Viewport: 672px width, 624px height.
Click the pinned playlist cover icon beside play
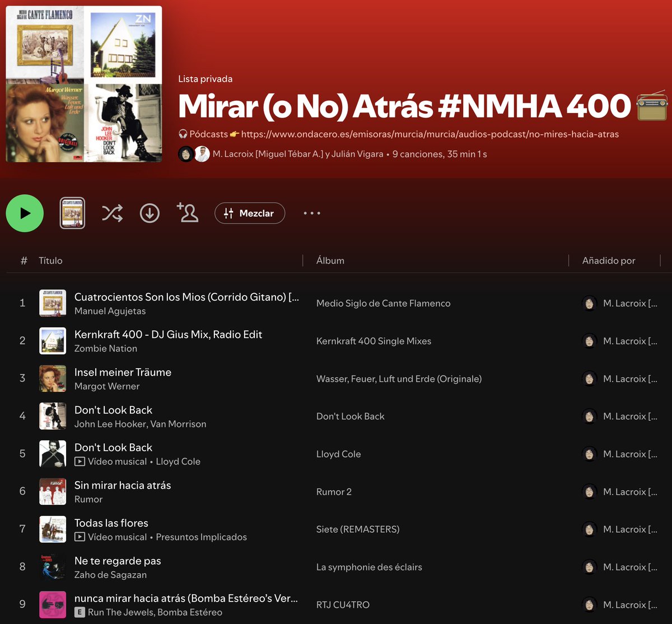coord(73,213)
